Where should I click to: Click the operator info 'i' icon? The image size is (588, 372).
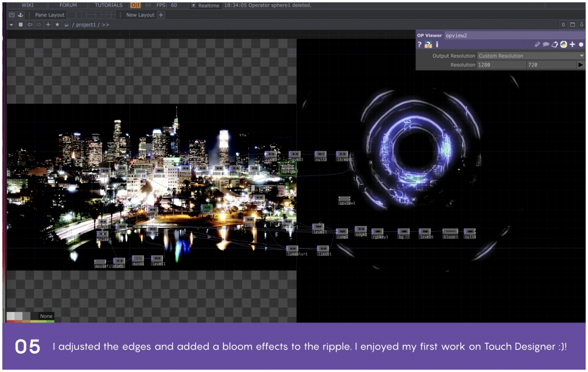437,45
